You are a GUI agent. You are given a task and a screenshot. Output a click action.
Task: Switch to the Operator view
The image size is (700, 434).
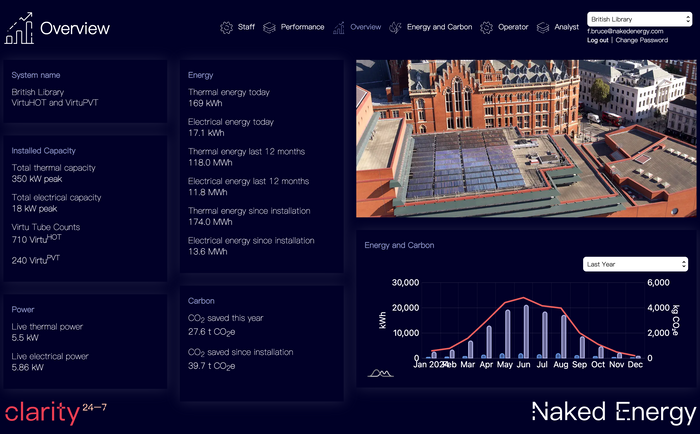pos(513,27)
